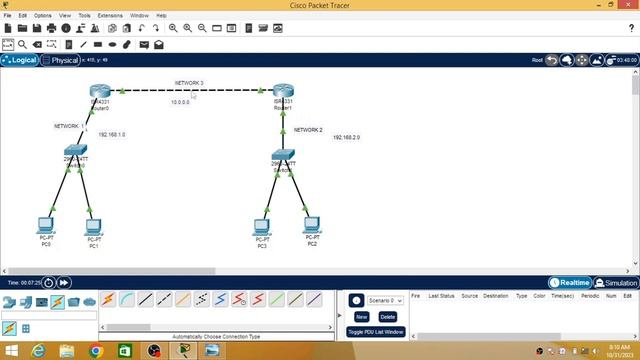Select the Place Note tool
The image size is (640, 360).
point(69,44)
